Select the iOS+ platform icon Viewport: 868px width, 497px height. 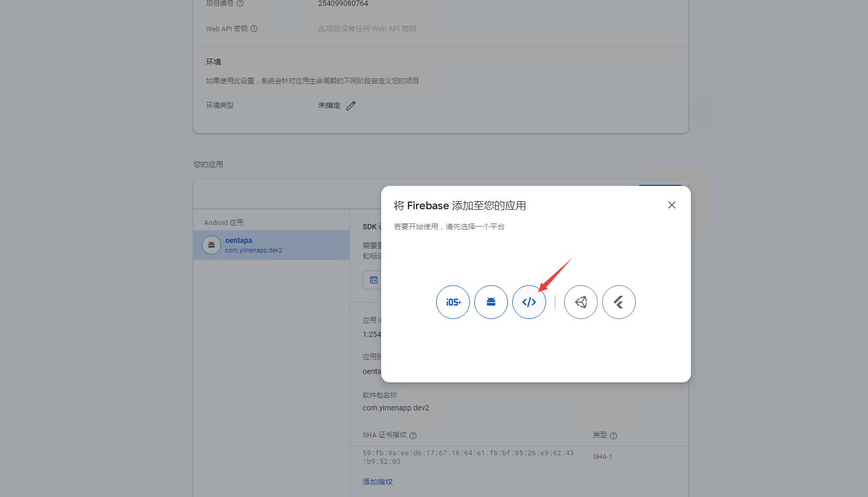[x=453, y=302]
